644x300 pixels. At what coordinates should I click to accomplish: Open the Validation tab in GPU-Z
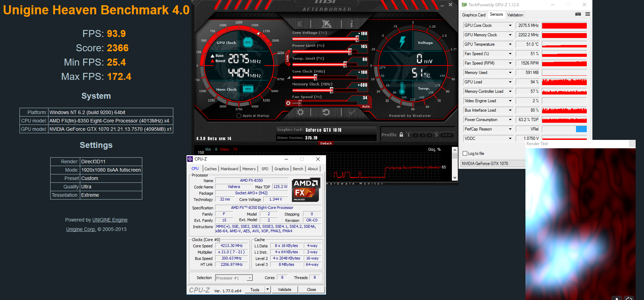point(515,15)
